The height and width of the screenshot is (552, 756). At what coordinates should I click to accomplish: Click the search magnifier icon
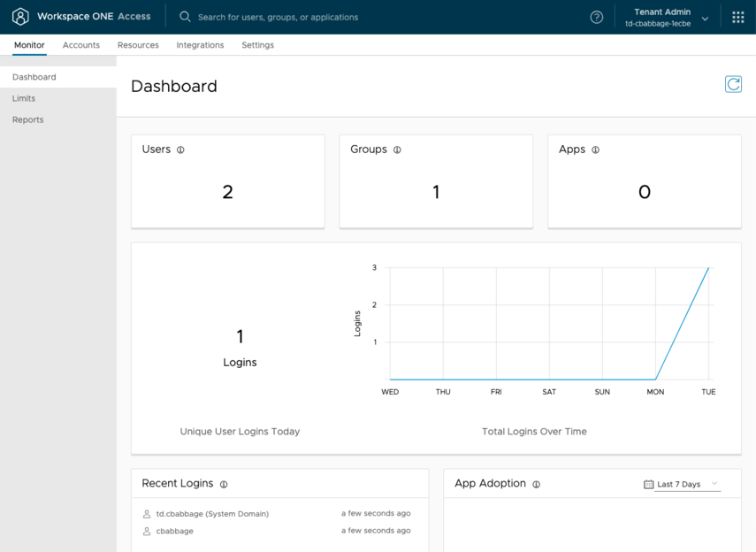[x=185, y=17]
